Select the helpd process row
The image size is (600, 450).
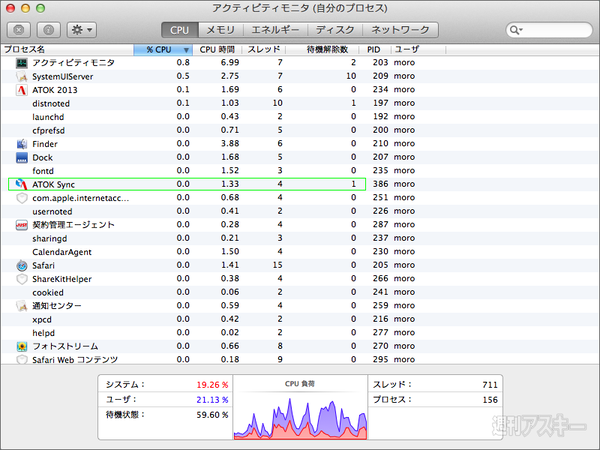click(x=300, y=333)
